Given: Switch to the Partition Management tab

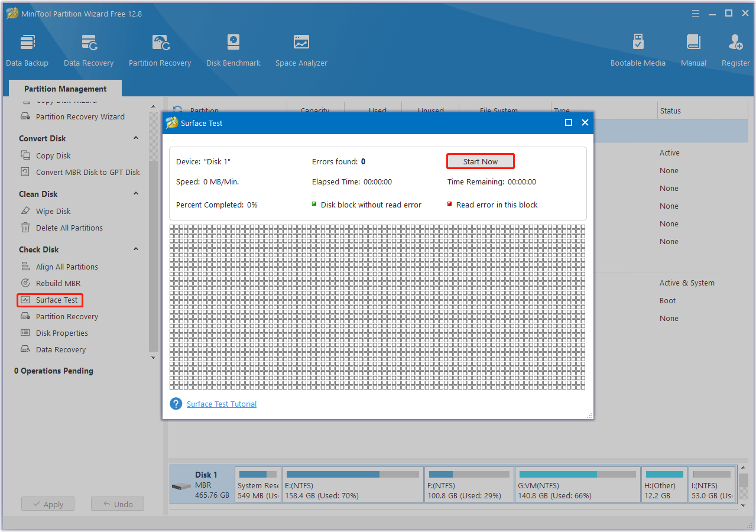Looking at the screenshot, I should coord(65,88).
